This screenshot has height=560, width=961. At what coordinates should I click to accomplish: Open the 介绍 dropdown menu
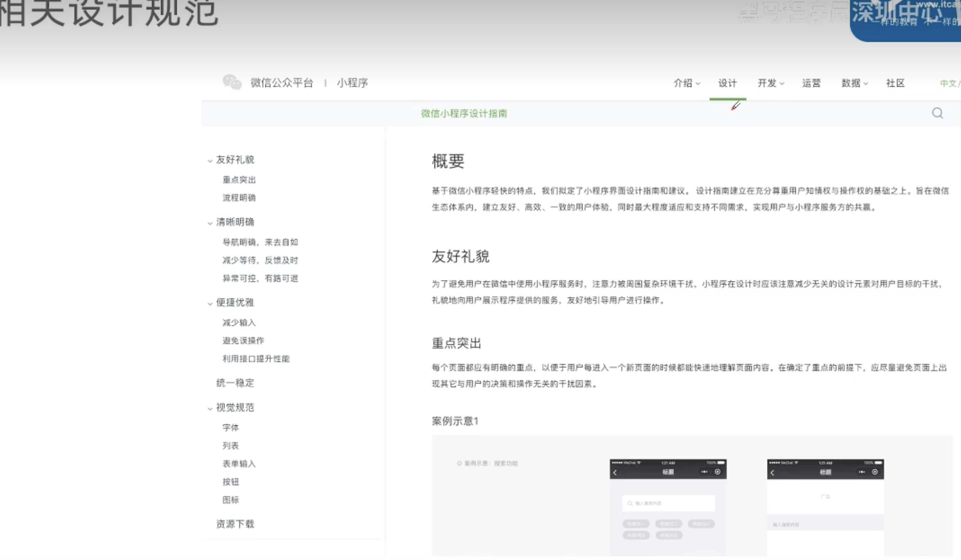click(x=687, y=83)
